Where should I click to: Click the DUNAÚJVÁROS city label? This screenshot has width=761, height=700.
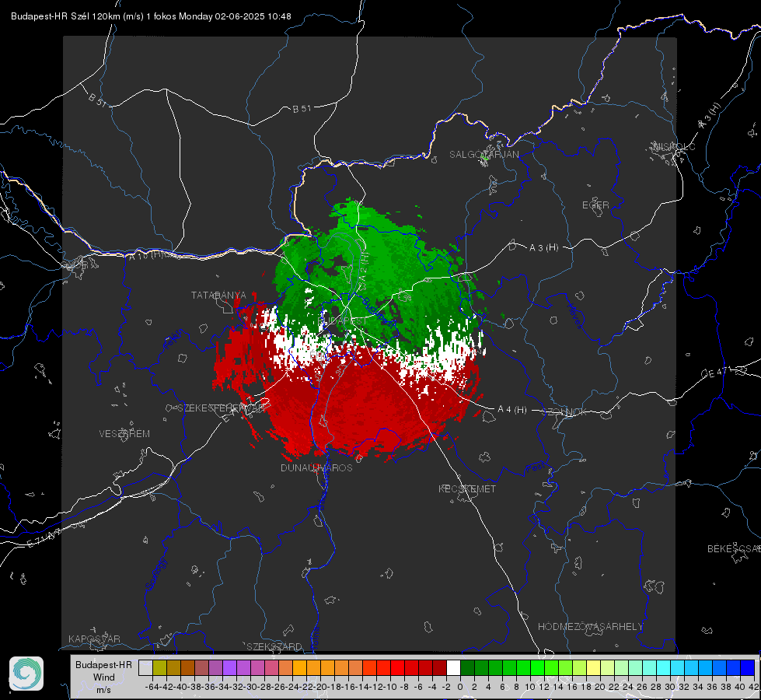[316, 467]
